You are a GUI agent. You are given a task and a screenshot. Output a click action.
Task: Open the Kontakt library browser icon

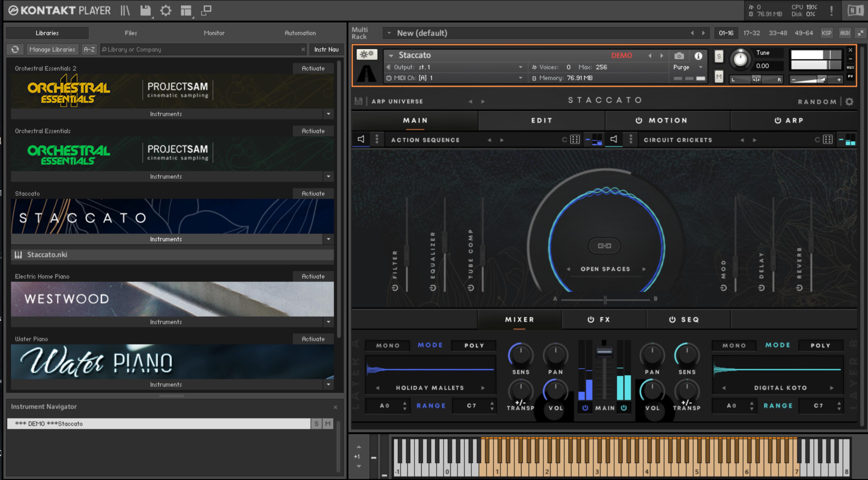coord(125,10)
